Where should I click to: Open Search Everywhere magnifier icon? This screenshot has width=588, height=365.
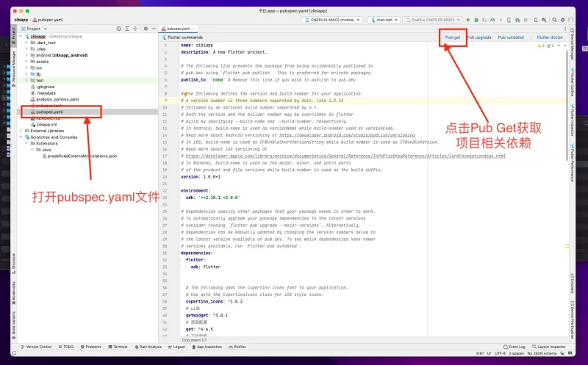click(x=554, y=20)
